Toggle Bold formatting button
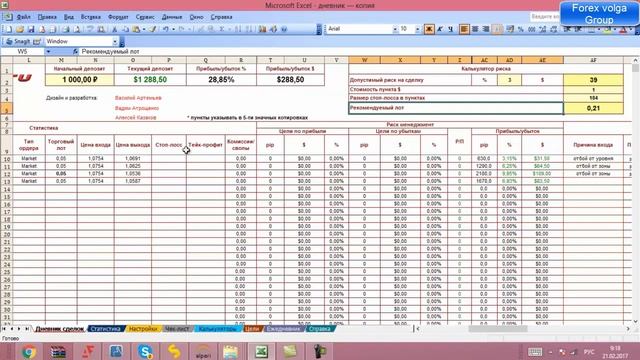The width and height of the screenshot is (640, 360). click(x=429, y=29)
